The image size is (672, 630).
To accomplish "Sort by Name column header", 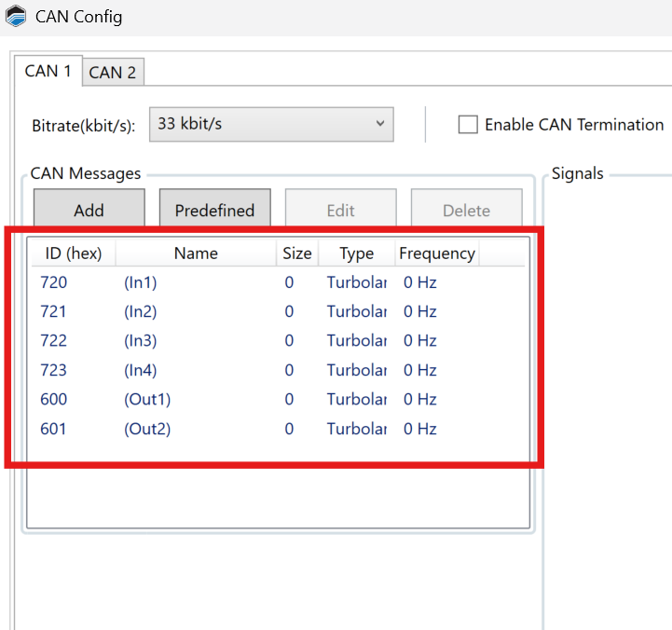I will point(196,253).
